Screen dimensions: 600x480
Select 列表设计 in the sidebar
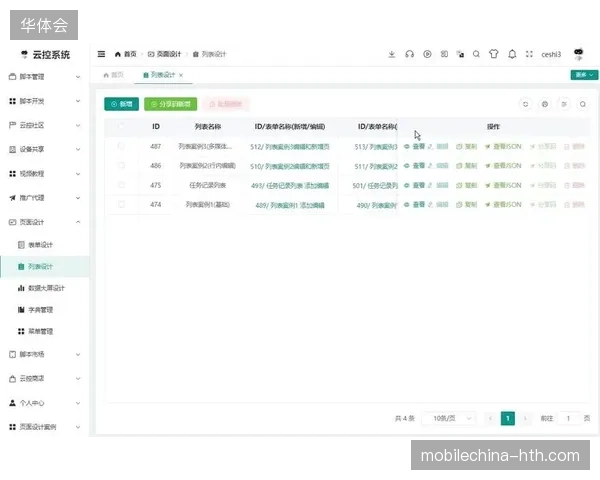pyautogui.click(x=45, y=266)
